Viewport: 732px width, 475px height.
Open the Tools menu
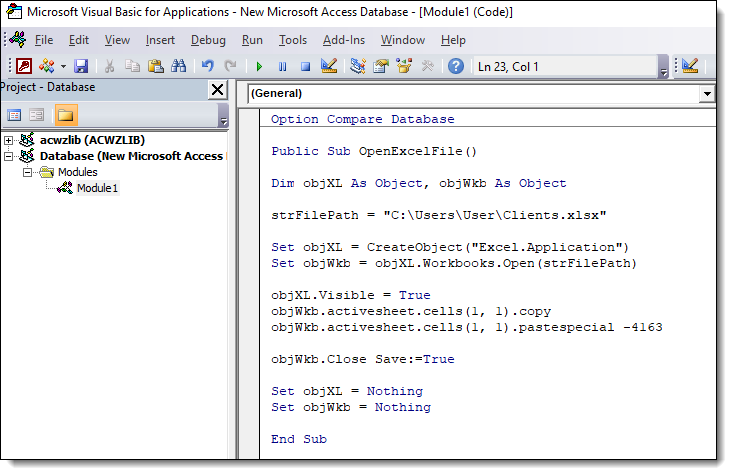(x=293, y=40)
